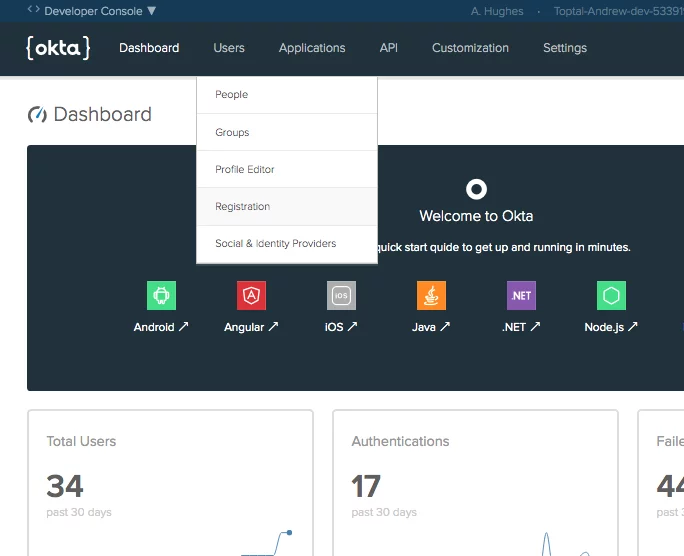Select Registration from the Users menu
684x556 pixels.
pyautogui.click(x=287, y=207)
